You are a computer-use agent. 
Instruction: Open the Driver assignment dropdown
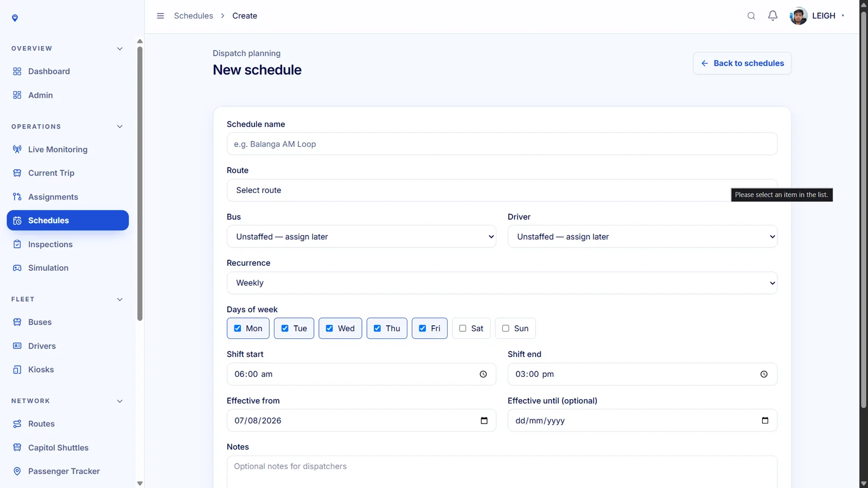click(642, 236)
